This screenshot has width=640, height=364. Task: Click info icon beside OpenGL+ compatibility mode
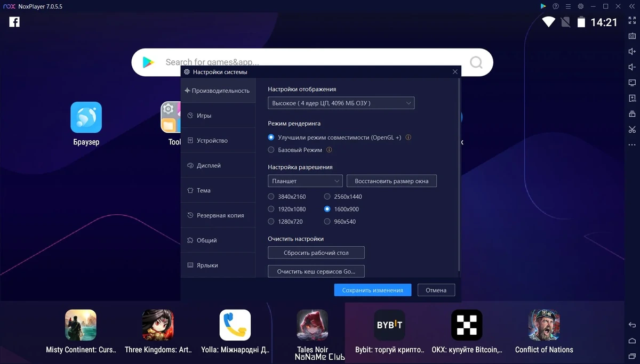[409, 137]
